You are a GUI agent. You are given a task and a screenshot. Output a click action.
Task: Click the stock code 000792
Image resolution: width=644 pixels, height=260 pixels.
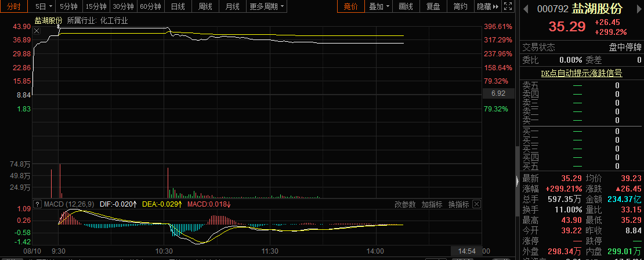pos(553,9)
